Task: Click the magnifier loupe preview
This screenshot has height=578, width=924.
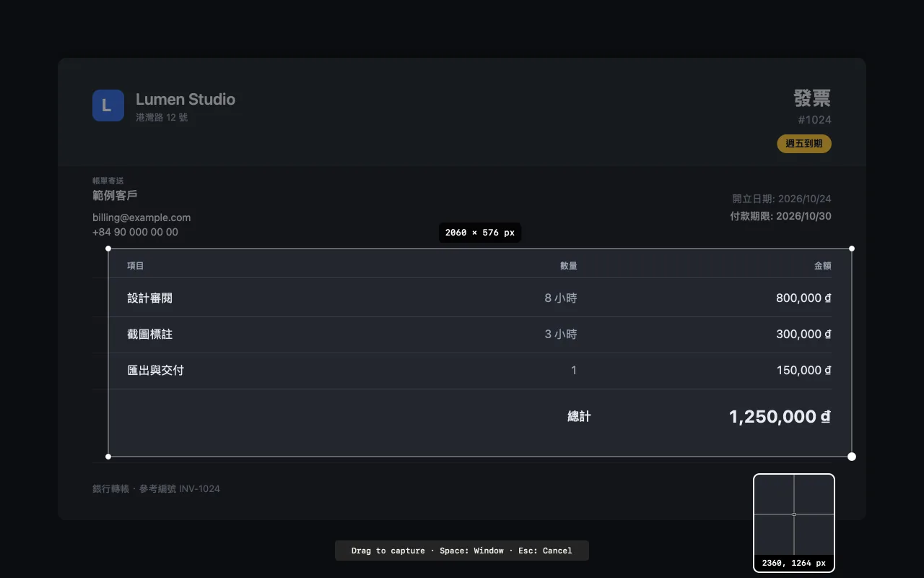Action: 794,523
